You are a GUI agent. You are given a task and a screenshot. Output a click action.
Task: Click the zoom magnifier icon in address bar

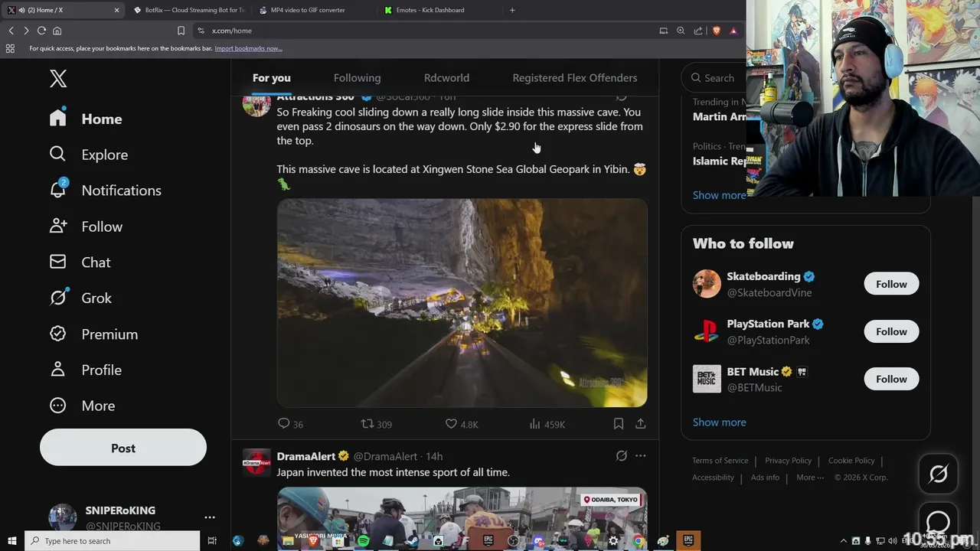681,31
